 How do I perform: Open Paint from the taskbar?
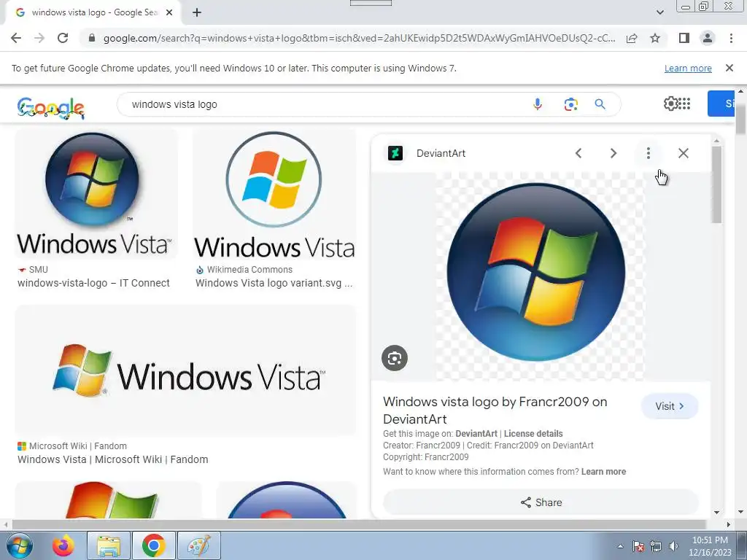point(199,545)
